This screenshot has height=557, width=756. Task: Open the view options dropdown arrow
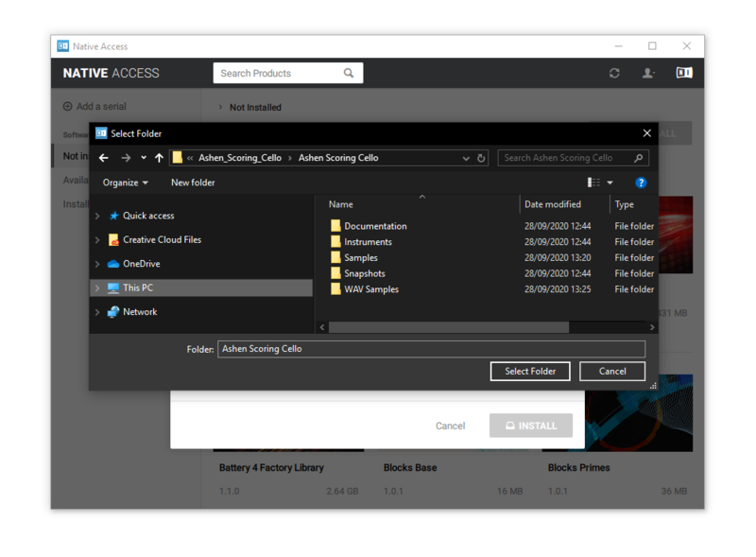coord(610,183)
